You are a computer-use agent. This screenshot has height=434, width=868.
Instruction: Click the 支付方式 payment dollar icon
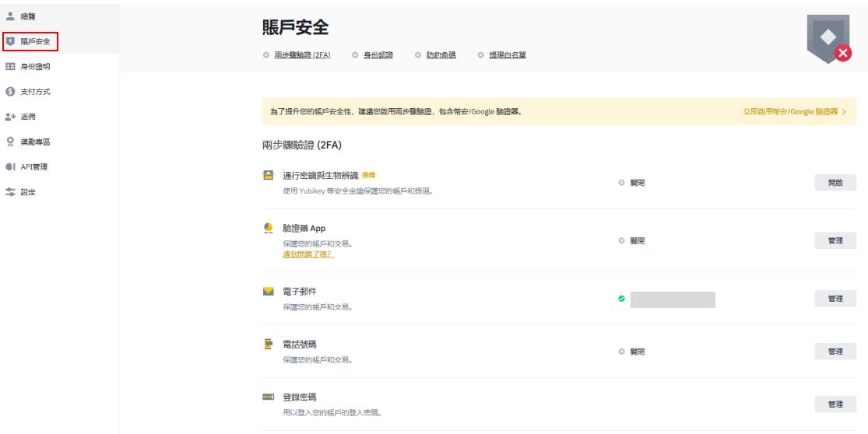10,92
